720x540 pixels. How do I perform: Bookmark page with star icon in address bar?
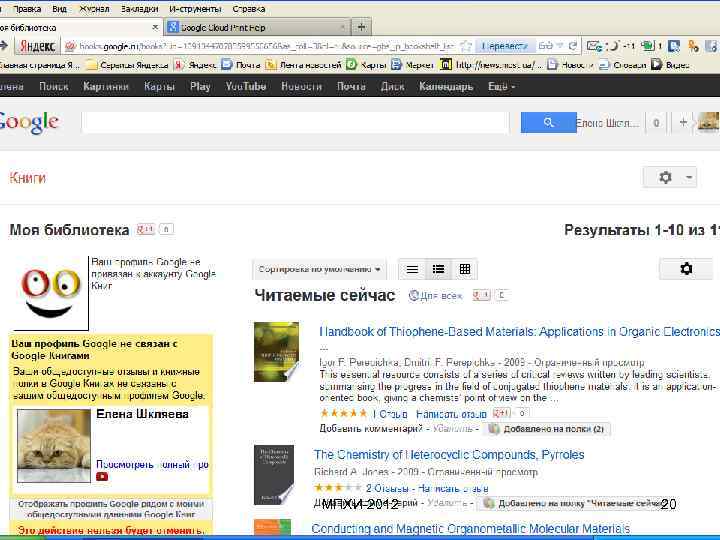tap(466, 46)
